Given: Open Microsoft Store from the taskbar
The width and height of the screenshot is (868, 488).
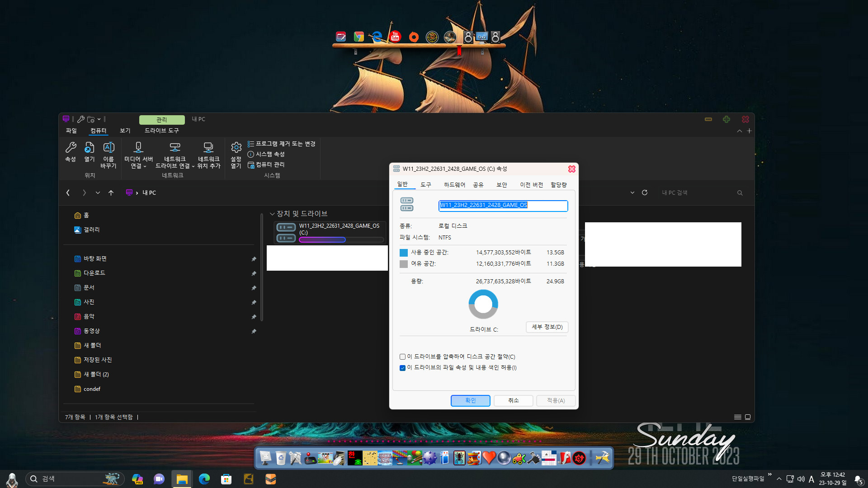Looking at the screenshot, I should coord(226,479).
